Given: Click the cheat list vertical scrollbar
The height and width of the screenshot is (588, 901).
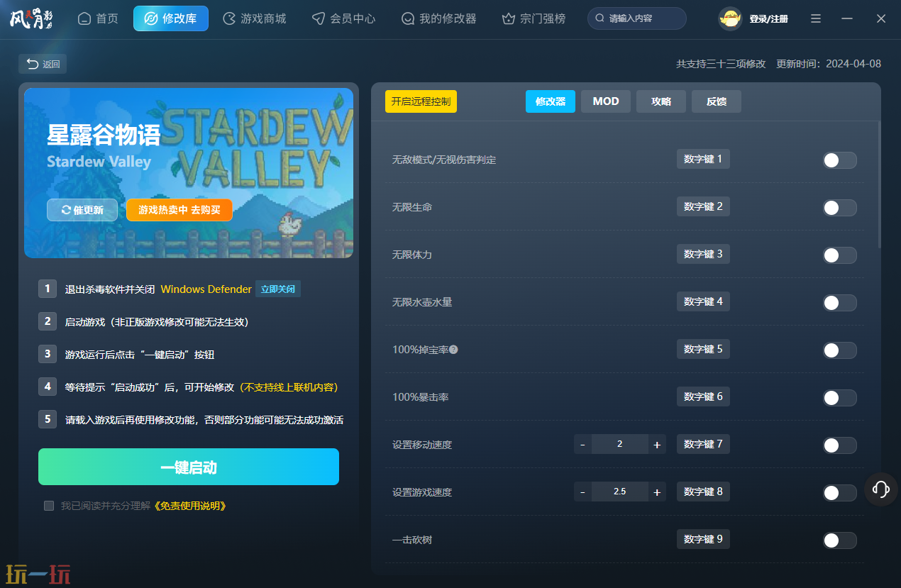Looking at the screenshot, I should (879, 184).
